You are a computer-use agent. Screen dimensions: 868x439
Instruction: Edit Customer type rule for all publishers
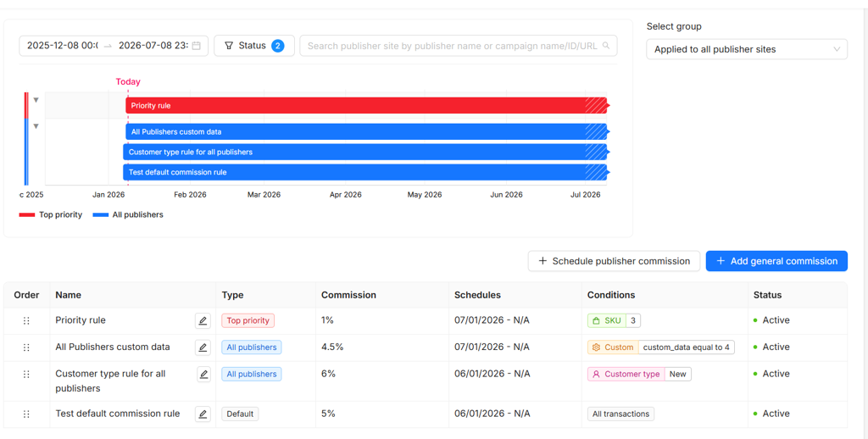(x=203, y=375)
